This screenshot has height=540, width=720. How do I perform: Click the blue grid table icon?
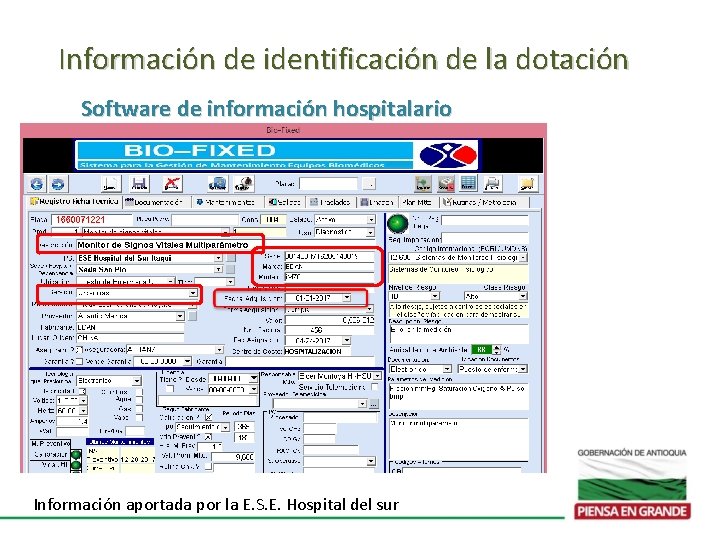pyautogui.click(x=468, y=184)
